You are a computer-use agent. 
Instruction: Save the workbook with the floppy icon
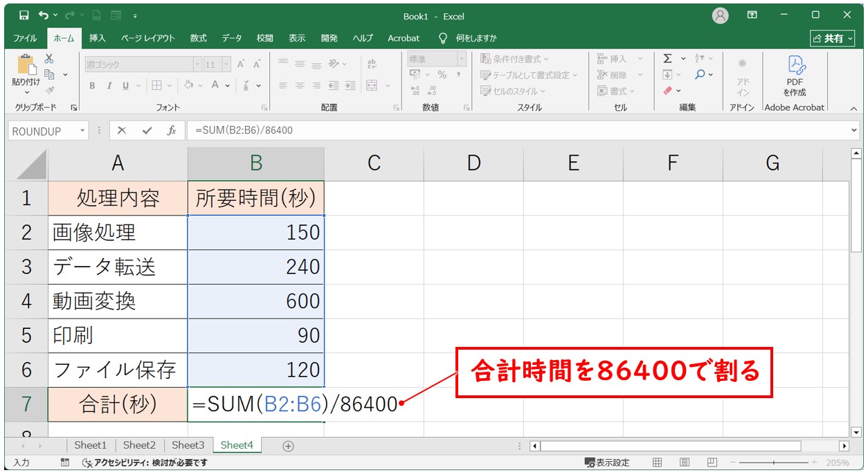(24, 15)
